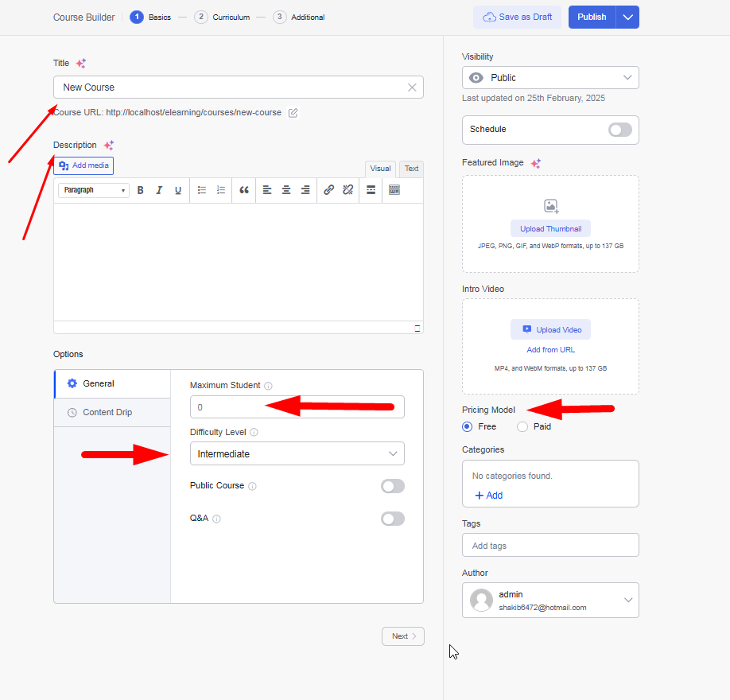Select the Paid pricing option
The width and height of the screenshot is (730, 700).
[522, 427]
